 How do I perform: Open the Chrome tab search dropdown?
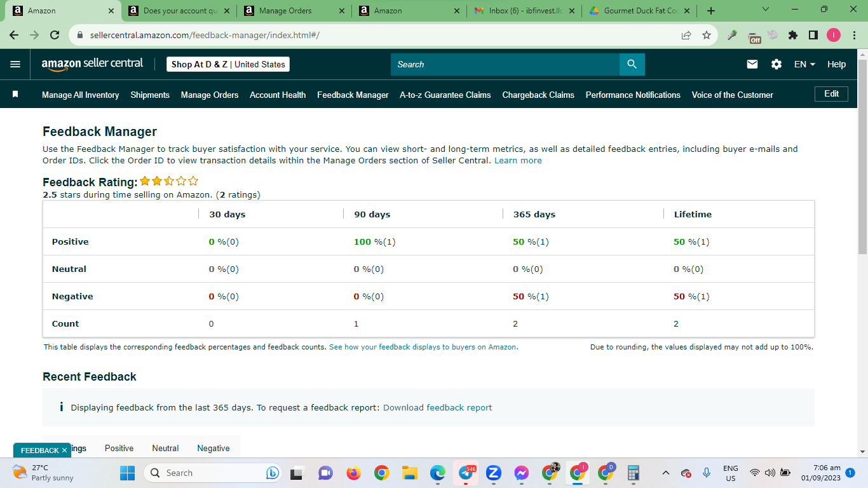click(x=765, y=10)
